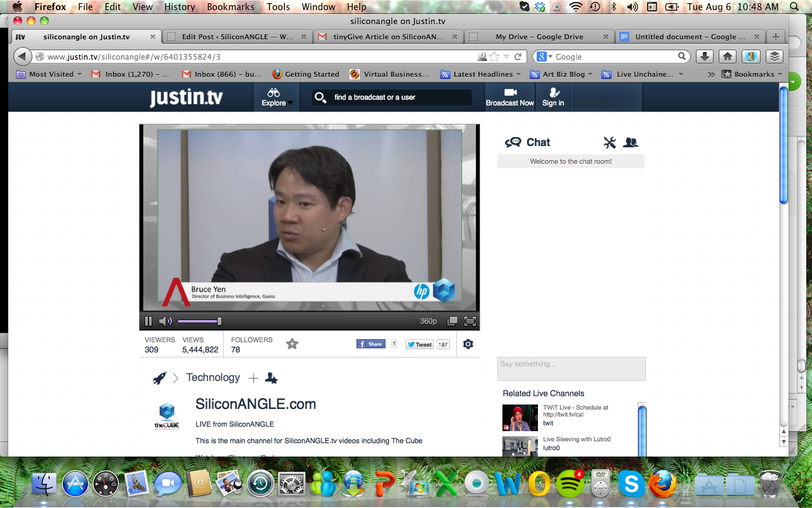This screenshot has height=508, width=812.
Task: Change the 360p video quality setting
Action: [428, 321]
